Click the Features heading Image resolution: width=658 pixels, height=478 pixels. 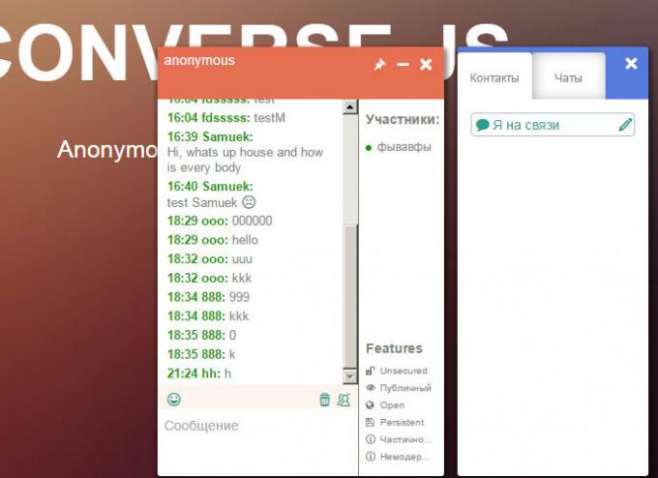394,348
